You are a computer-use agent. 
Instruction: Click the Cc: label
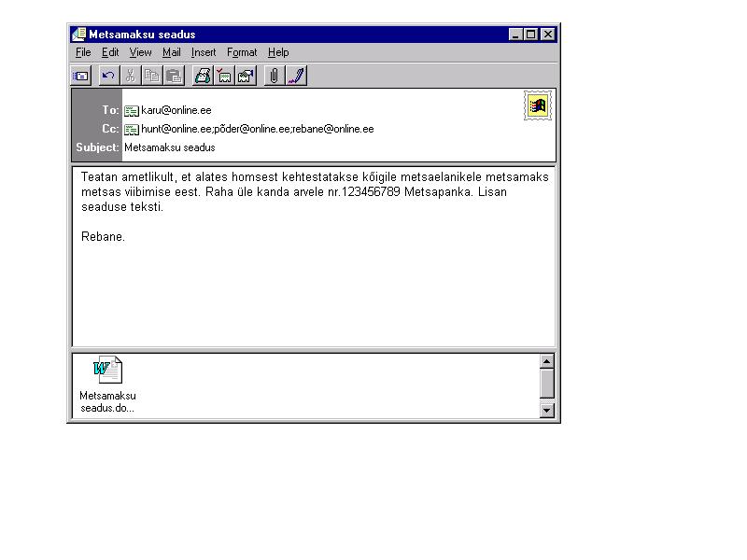[110, 129]
